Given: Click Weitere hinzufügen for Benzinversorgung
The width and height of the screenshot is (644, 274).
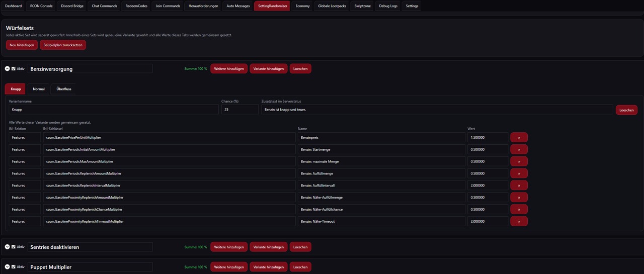Looking at the screenshot, I should (229, 68).
